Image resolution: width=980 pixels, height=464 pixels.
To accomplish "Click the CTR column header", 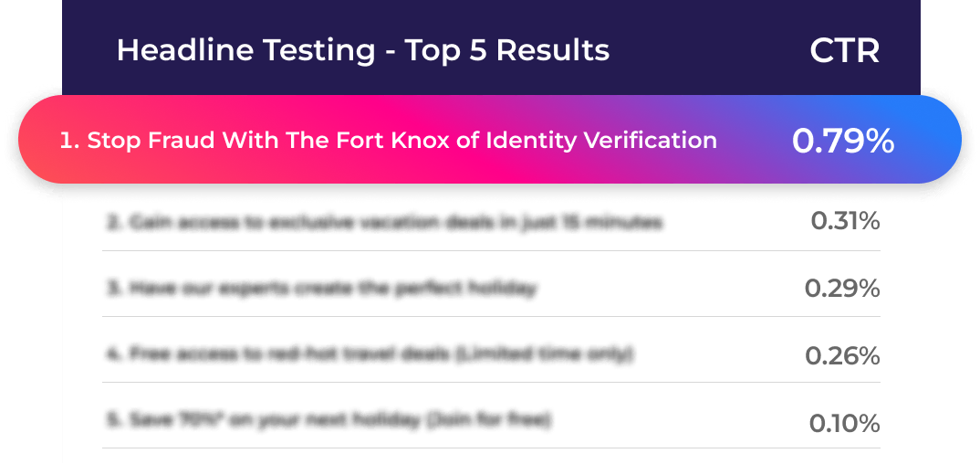I will pyautogui.click(x=844, y=50).
